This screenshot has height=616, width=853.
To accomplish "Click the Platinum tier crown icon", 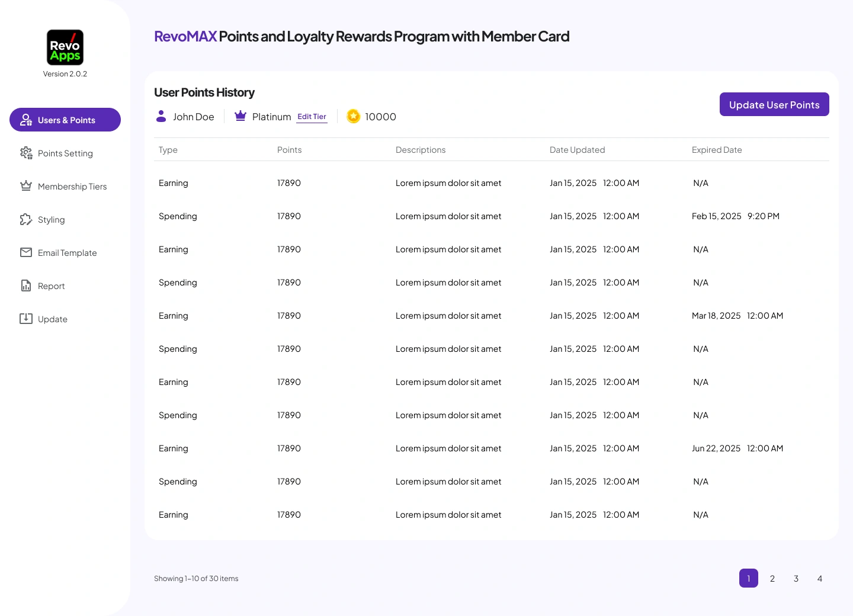I will [x=240, y=116].
